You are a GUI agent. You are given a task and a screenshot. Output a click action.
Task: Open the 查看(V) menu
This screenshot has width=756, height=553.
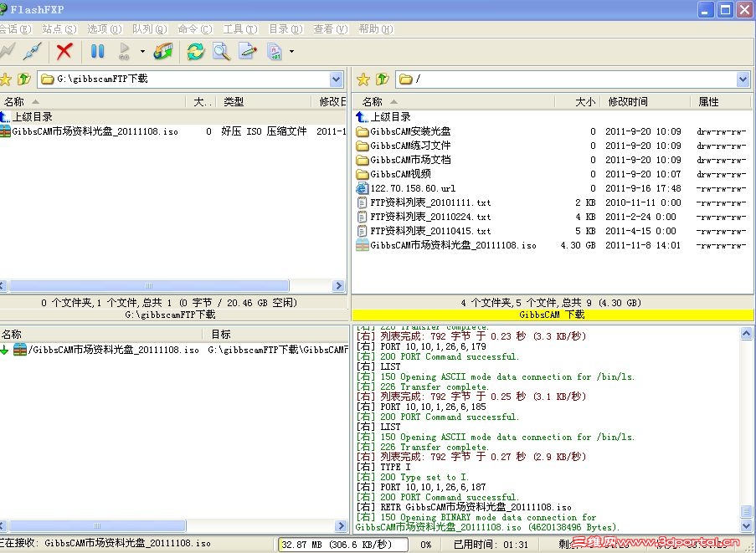tap(330, 29)
